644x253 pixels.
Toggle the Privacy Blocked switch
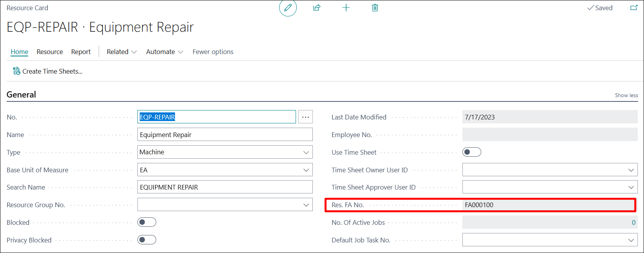point(147,240)
